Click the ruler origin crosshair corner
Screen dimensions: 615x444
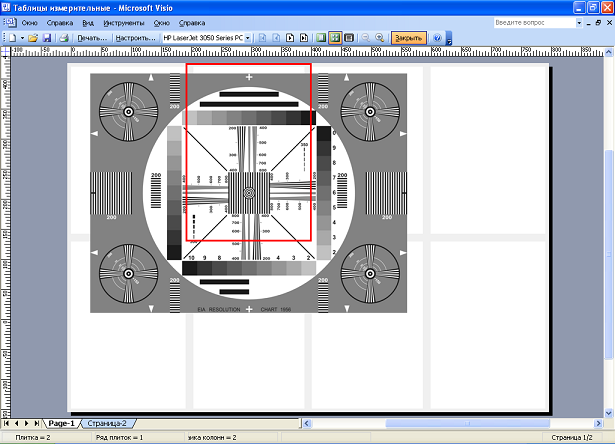[5, 52]
